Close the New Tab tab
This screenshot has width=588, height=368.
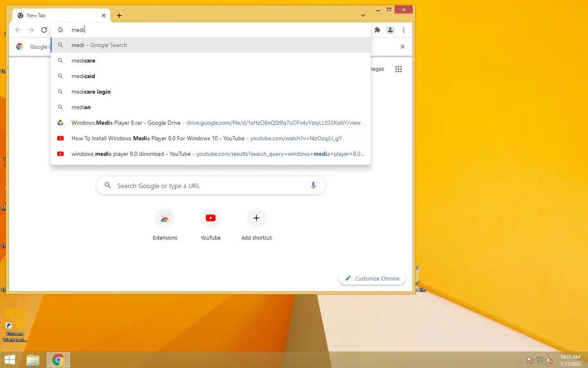coord(104,16)
